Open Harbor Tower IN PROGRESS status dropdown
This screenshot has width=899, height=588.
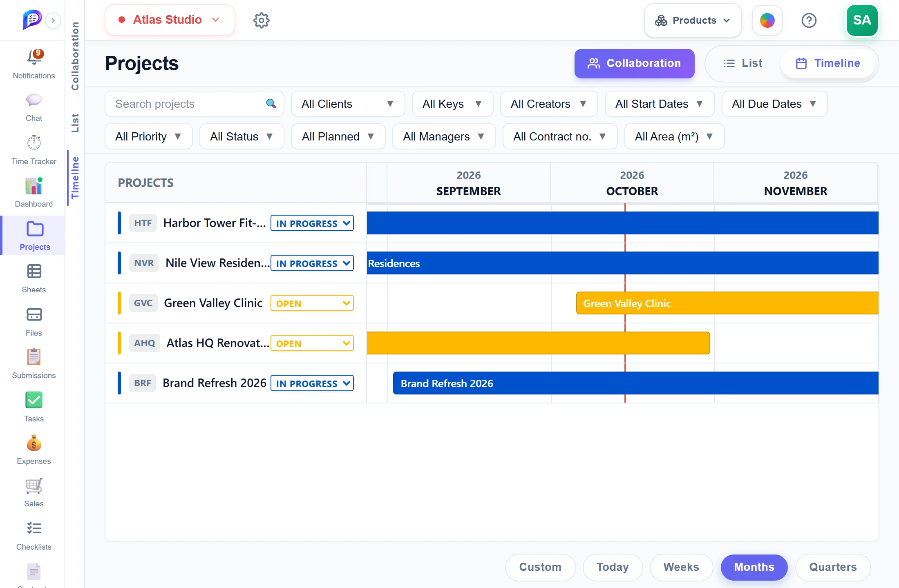(x=312, y=223)
